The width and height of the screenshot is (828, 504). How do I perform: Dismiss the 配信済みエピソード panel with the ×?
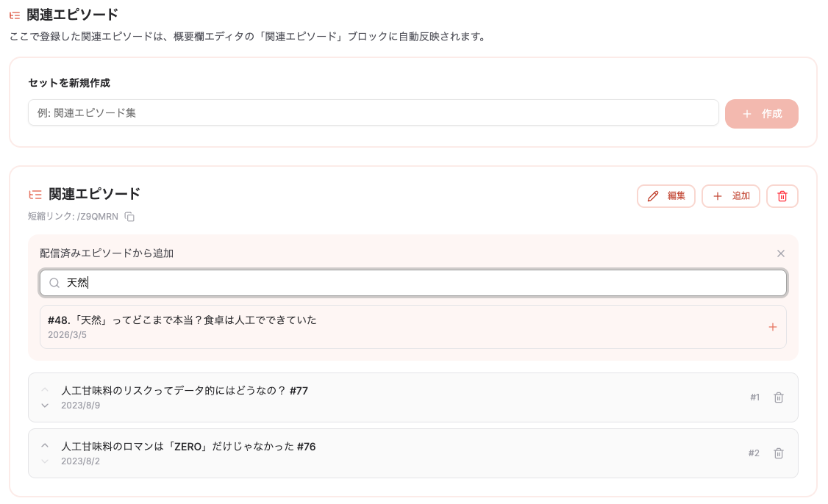pyautogui.click(x=780, y=253)
